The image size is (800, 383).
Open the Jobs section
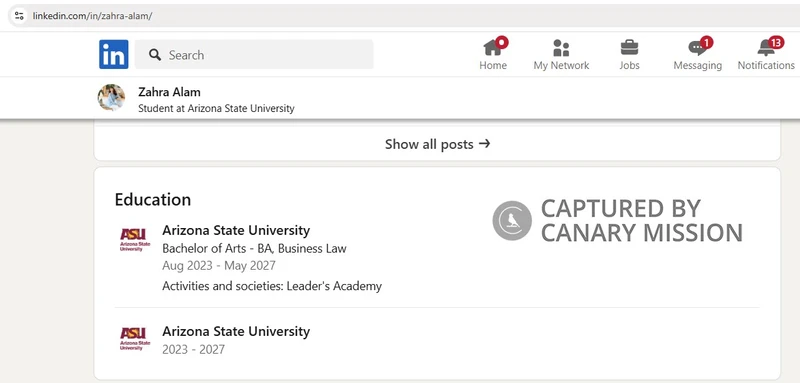click(629, 54)
